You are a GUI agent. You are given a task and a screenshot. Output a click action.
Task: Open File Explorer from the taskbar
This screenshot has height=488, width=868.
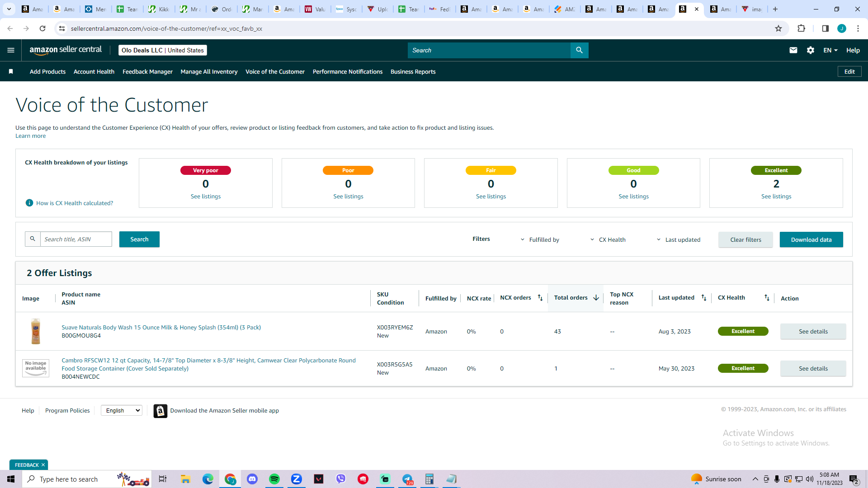[x=185, y=479]
